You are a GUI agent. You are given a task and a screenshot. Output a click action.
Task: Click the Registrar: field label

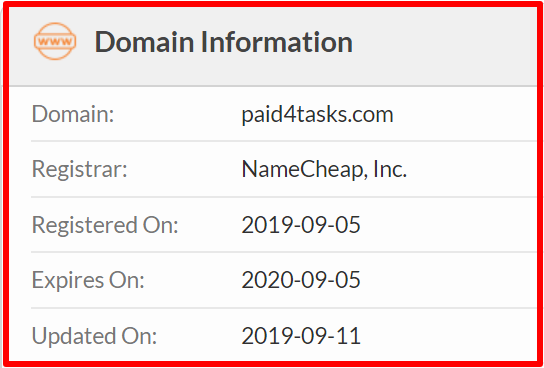[80, 170]
